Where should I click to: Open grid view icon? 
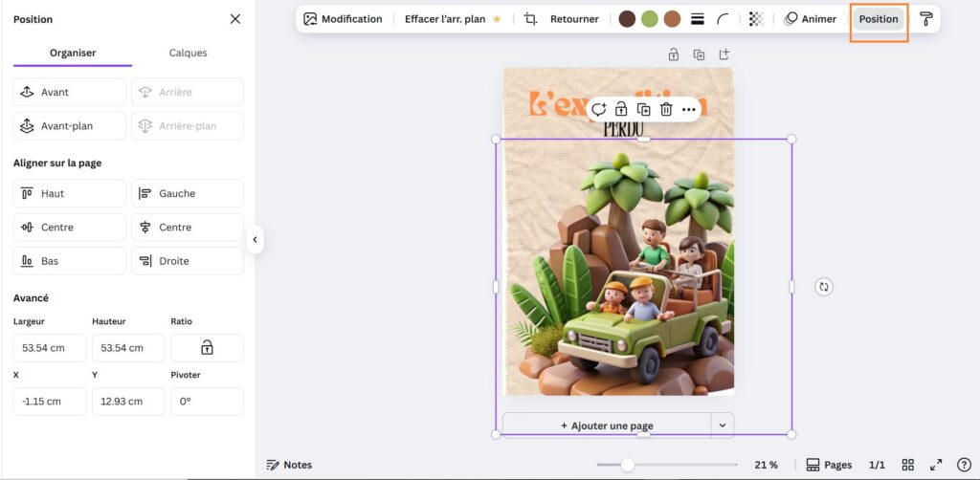coord(907,465)
